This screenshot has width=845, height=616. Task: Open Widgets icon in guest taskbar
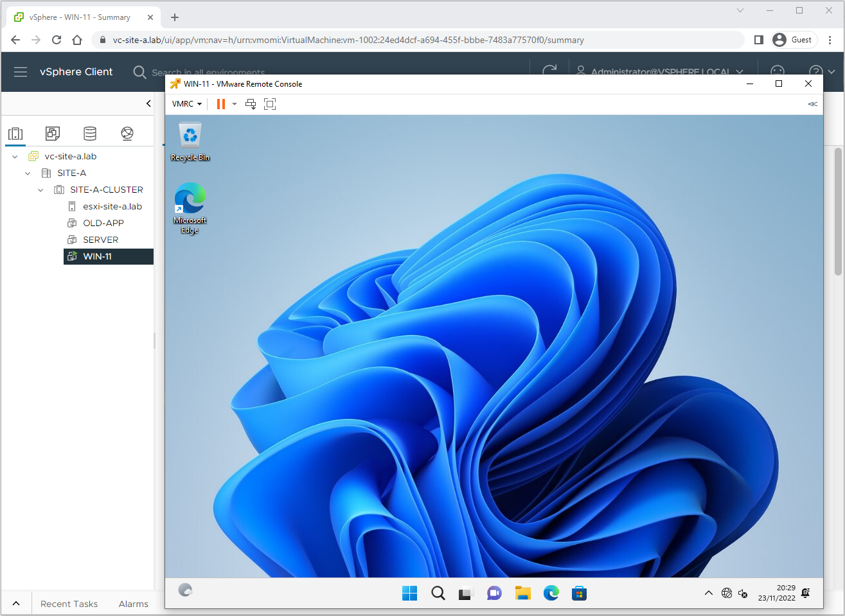pyautogui.click(x=186, y=590)
